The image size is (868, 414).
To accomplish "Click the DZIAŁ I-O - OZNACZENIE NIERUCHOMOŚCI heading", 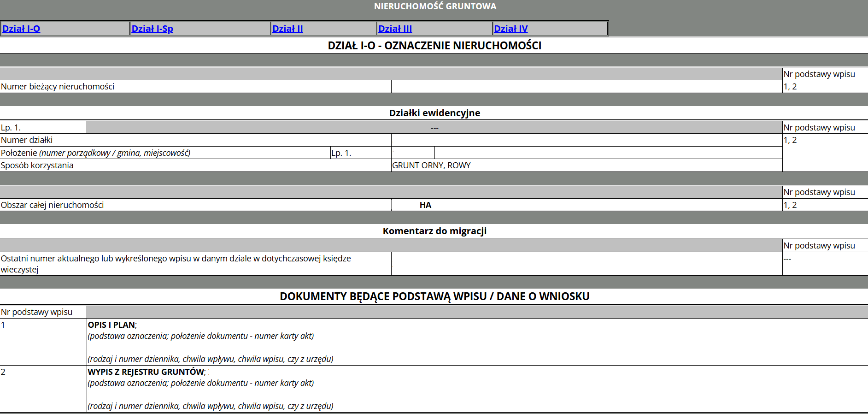I will coord(434,46).
